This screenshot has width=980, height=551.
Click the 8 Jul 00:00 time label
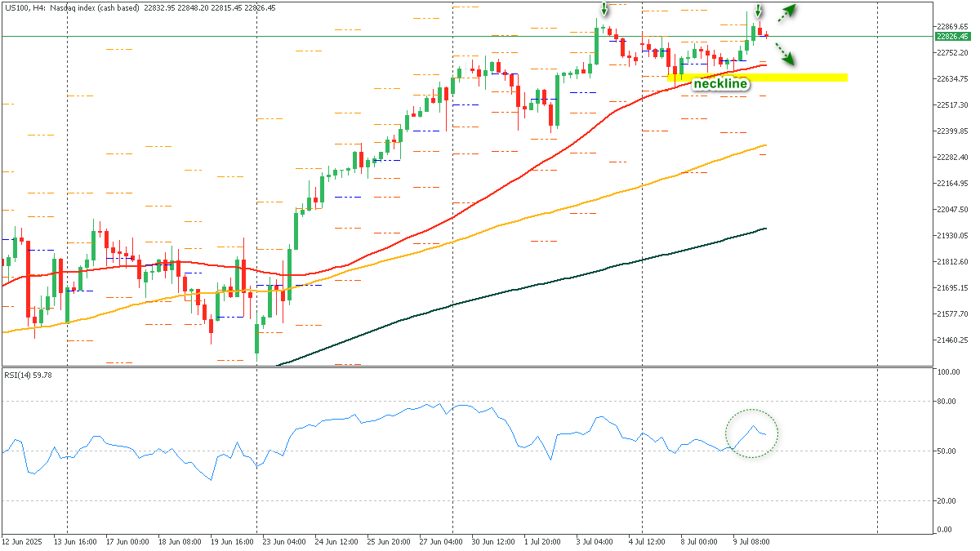[x=701, y=541]
